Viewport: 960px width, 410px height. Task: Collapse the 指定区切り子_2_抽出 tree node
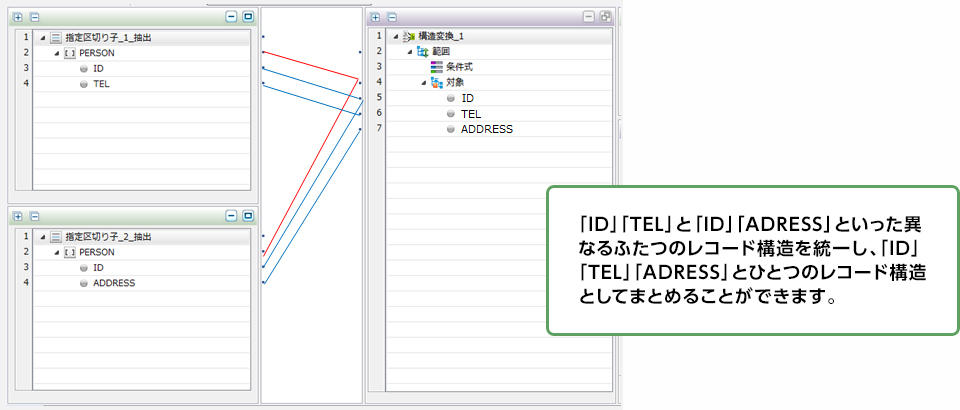point(43,237)
